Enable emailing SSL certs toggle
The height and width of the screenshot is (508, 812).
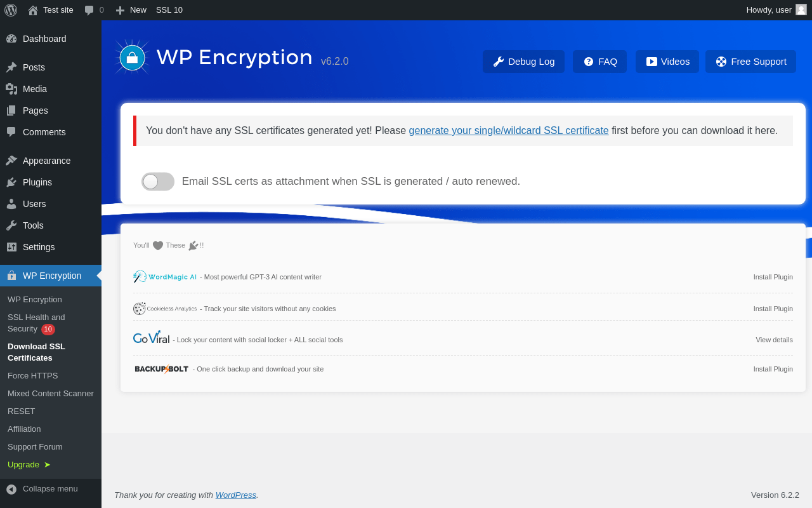tap(157, 182)
